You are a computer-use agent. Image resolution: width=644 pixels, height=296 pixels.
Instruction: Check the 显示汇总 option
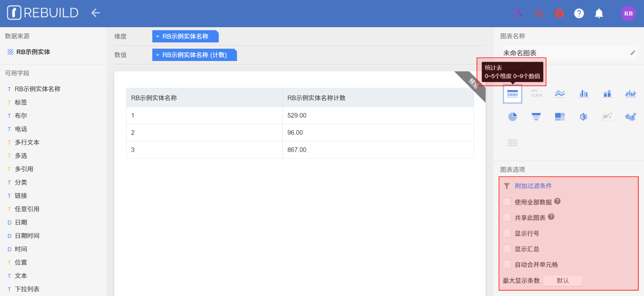(x=507, y=249)
